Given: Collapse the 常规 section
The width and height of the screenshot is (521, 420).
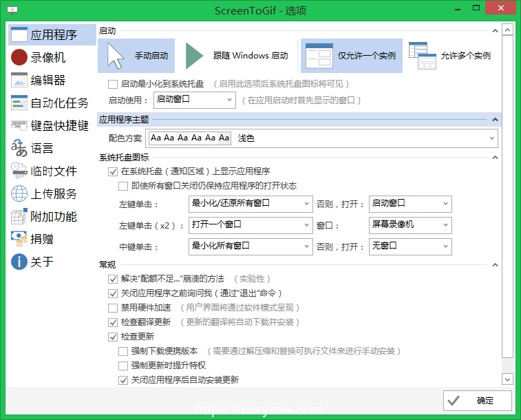Looking at the screenshot, I should click(495, 265).
